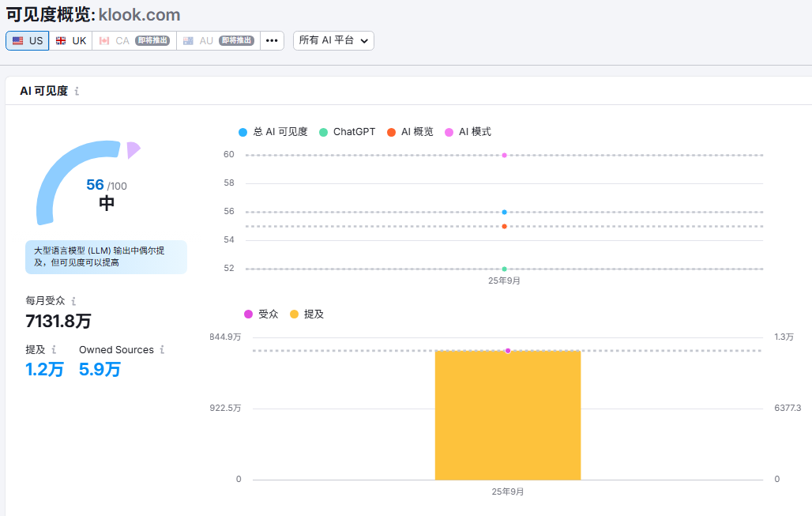Open the 1.2万 mentions link
The width and height of the screenshot is (812, 516).
tap(44, 369)
